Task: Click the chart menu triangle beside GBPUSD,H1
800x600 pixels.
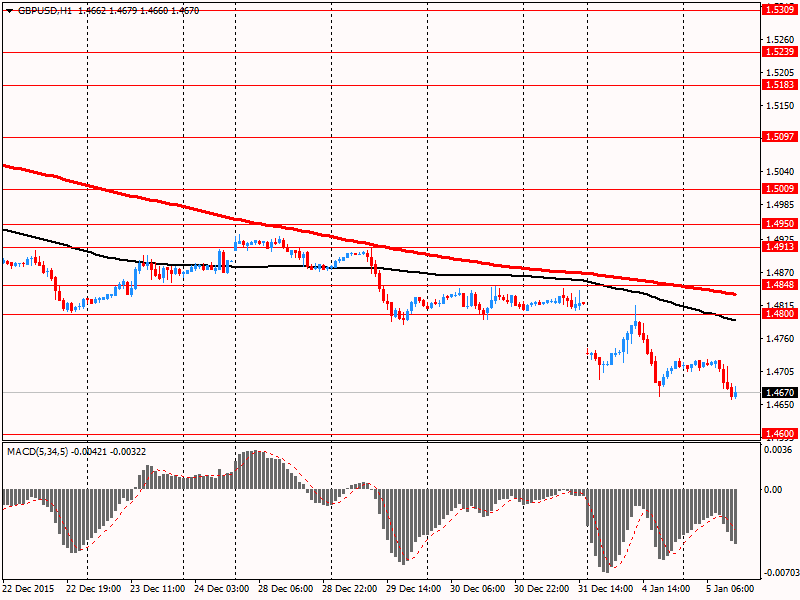Action: pos(10,11)
